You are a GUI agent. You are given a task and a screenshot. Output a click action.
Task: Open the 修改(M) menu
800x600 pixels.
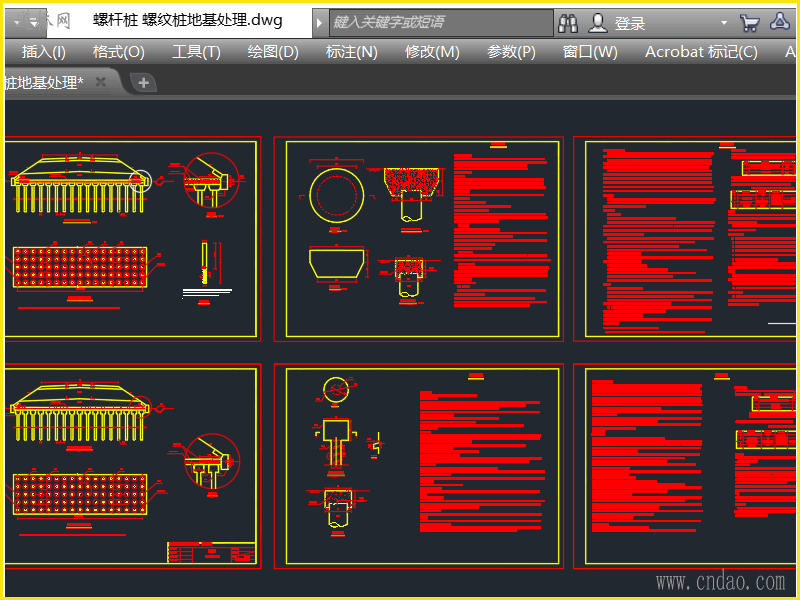432,52
